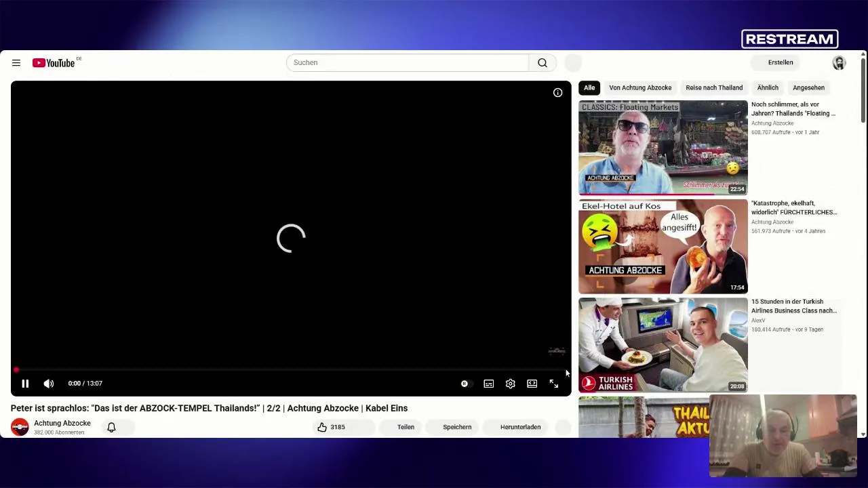Image resolution: width=868 pixels, height=488 pixels.
Task: Click the 0:00 / 13:07 time display
Action: (85, 384)
